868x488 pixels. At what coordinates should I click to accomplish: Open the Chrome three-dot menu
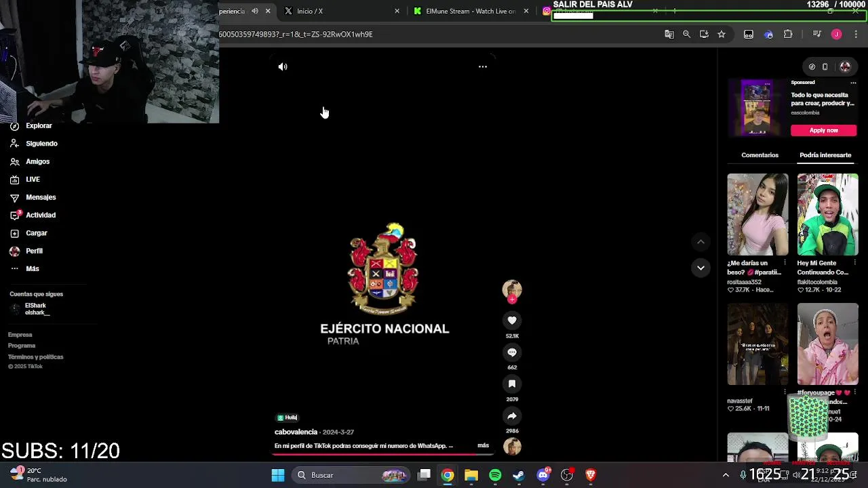(857, 34)
